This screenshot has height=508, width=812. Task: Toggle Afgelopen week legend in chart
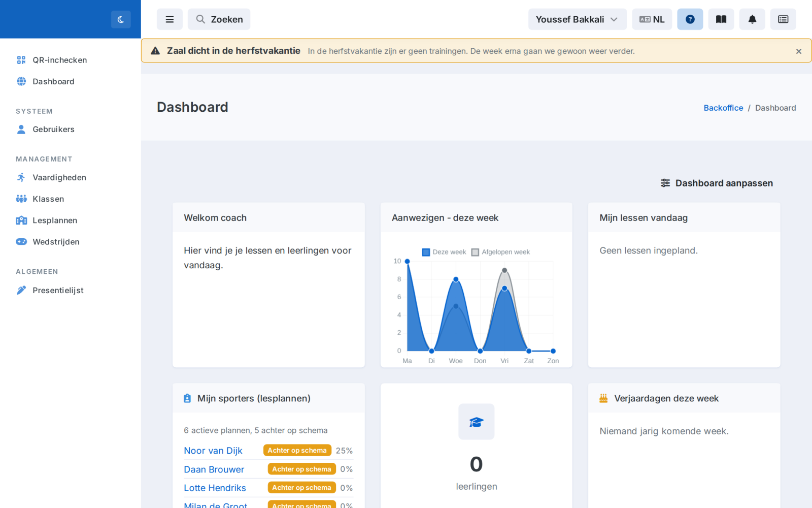point(500,252)
